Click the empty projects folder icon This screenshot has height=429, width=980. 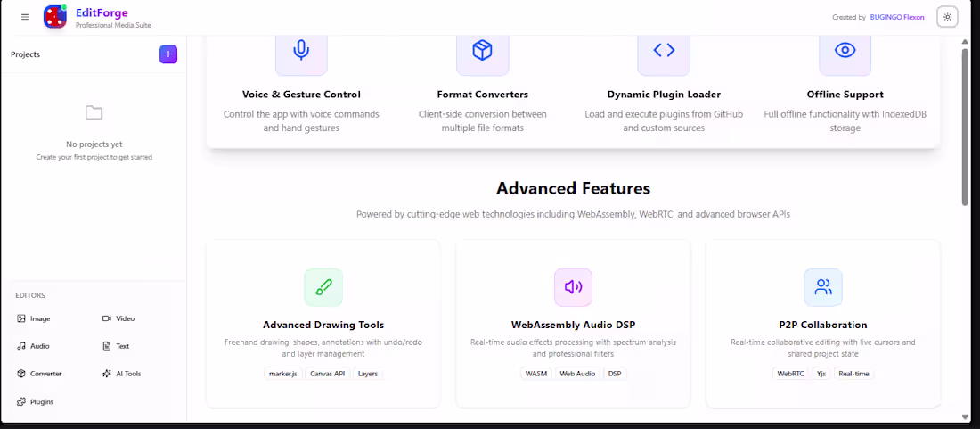[94, 113]
